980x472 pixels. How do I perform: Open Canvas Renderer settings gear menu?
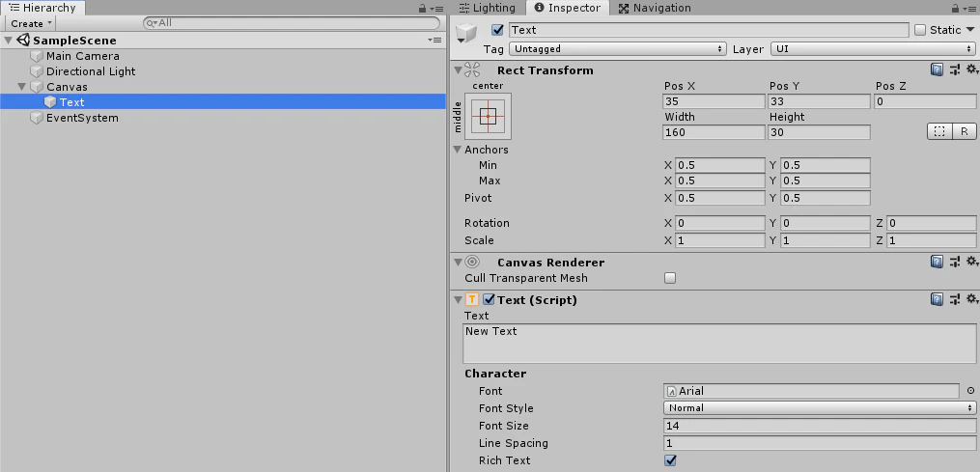[x=971, y=262]
